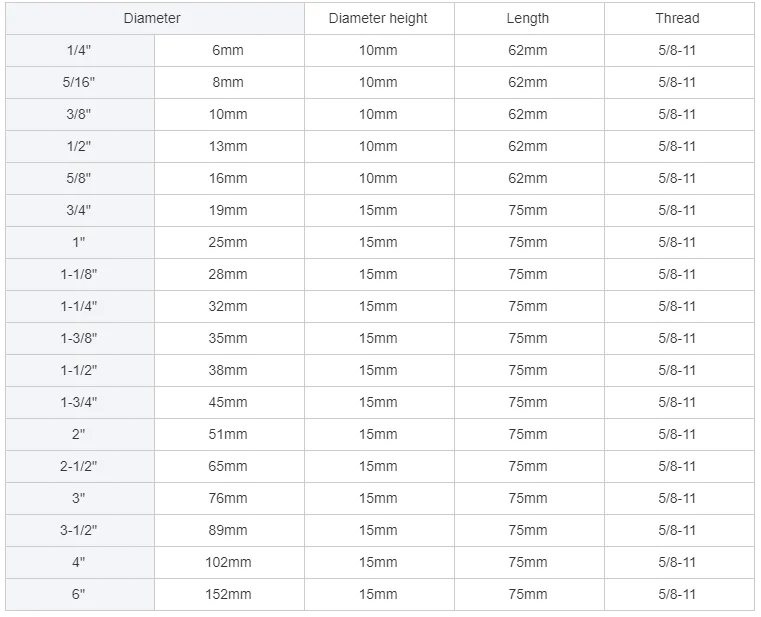
Task: Click the 1-3/8" diameter cell
Action: [x=79, y=338]
